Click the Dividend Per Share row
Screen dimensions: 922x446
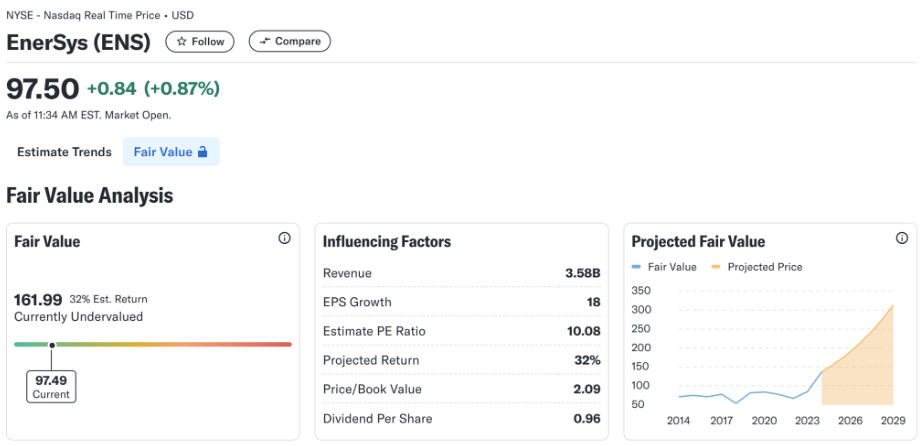[x=462, y=419]
